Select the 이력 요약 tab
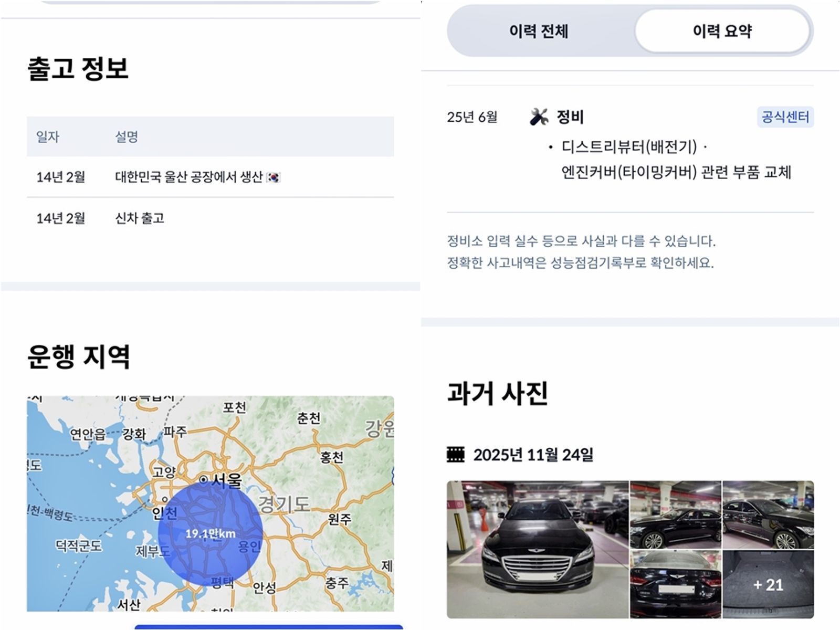The width and height of the screenshot is (840, 630). click(722, 31)
